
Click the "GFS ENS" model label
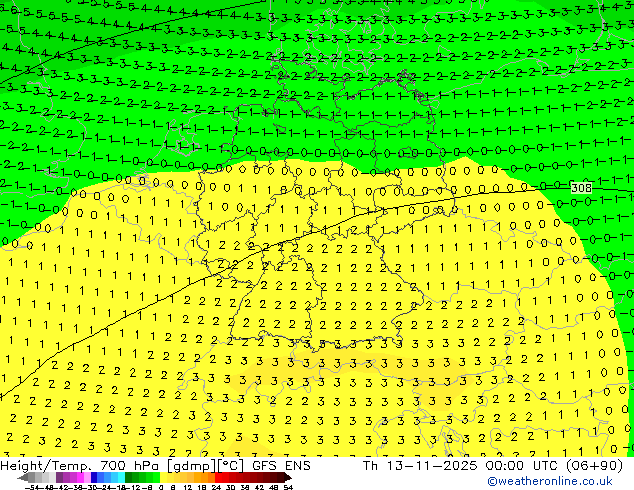281,465
